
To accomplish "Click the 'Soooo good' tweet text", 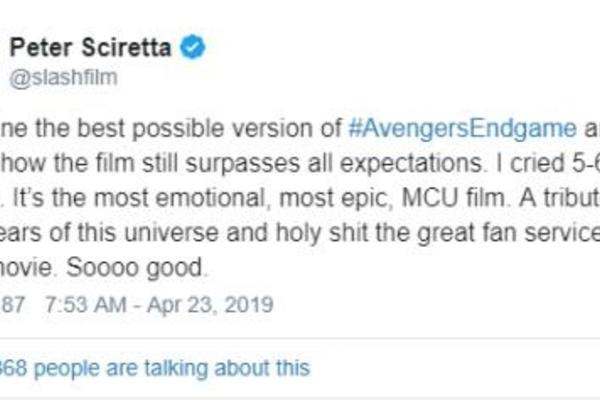I will pos(134,268).
